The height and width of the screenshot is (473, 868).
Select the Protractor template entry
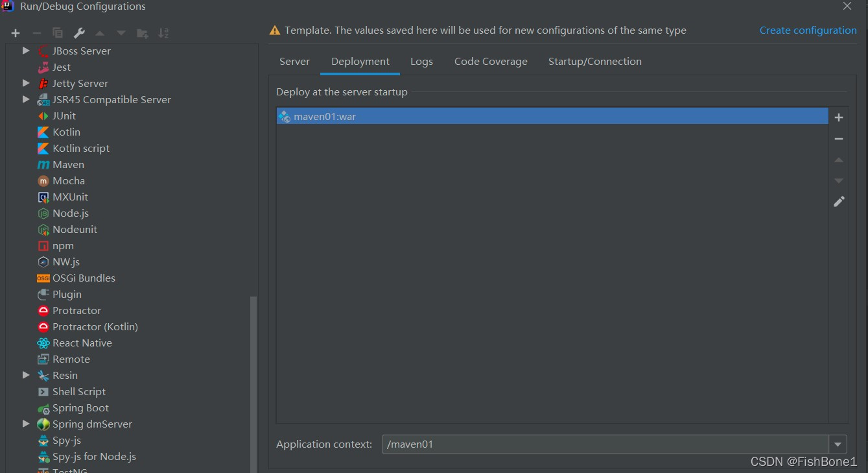[76, 310]
